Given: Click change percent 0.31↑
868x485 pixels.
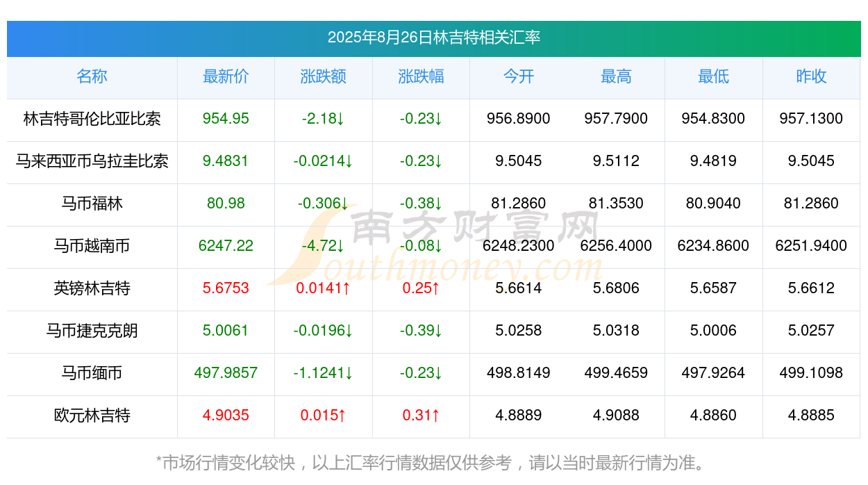Looking at the screenshot, I should click(x=421, y=416).
